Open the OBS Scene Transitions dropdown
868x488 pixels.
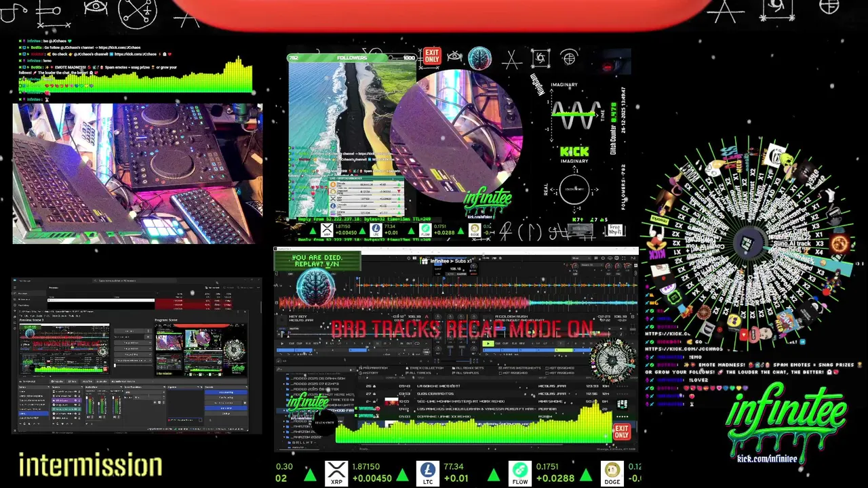145,392
